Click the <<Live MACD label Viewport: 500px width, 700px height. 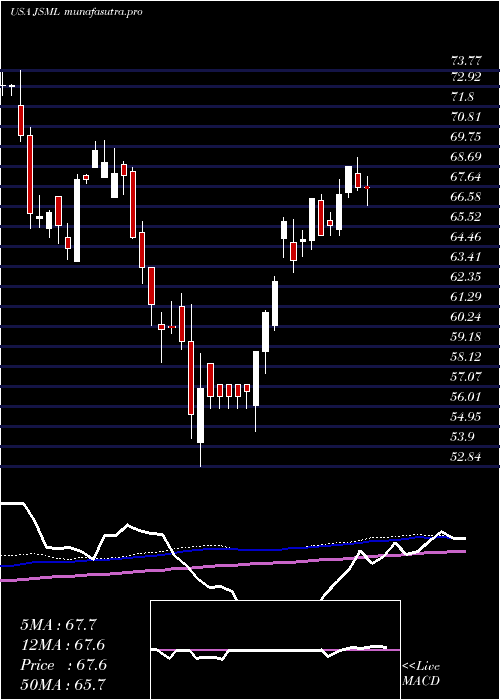click(x=421, y=674)
